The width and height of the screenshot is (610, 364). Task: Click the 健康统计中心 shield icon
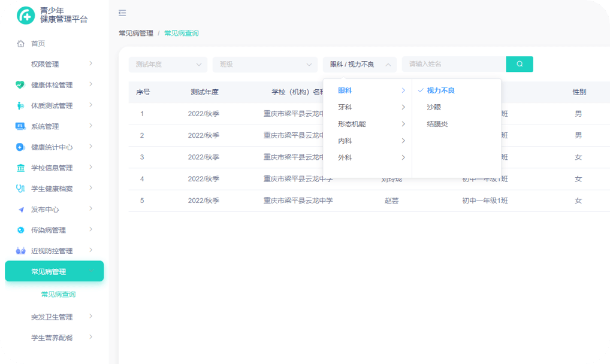20,147
